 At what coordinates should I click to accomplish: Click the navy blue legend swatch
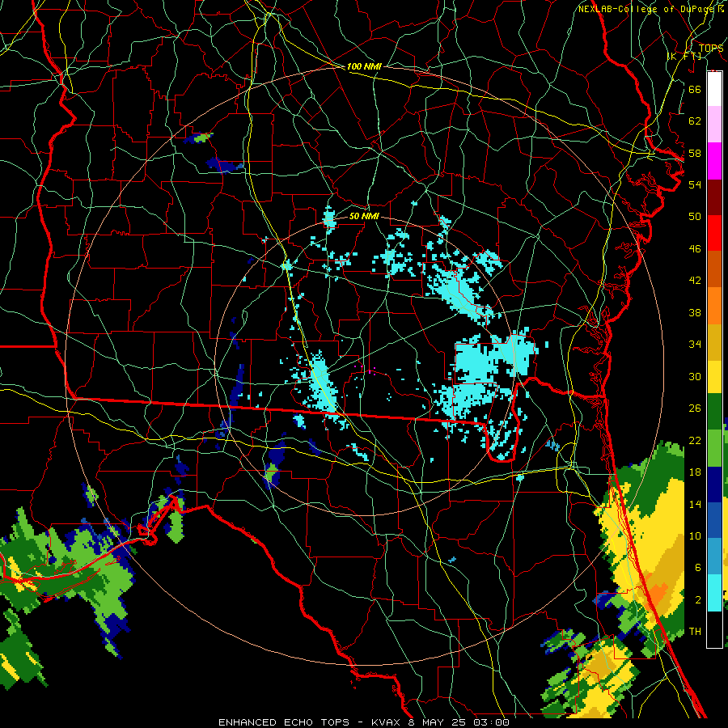coord(714,485)
